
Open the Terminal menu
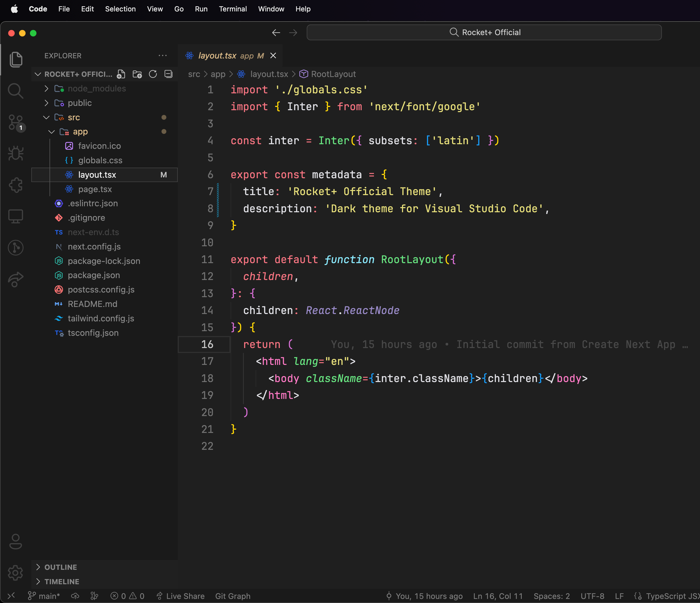pyautogui.click(x=233, y=9)
